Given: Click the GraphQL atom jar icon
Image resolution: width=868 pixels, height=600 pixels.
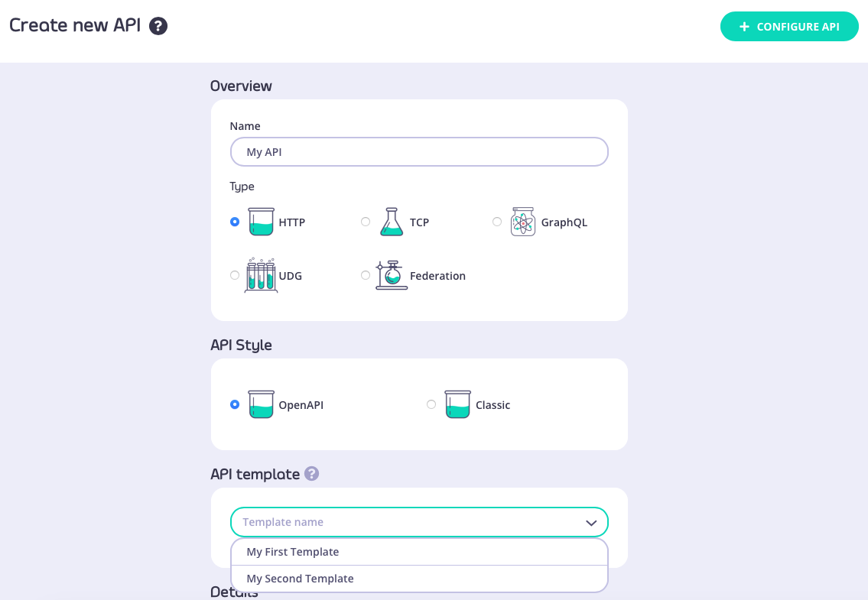Looking at the screenshot, I should click(x=523, y=222).
